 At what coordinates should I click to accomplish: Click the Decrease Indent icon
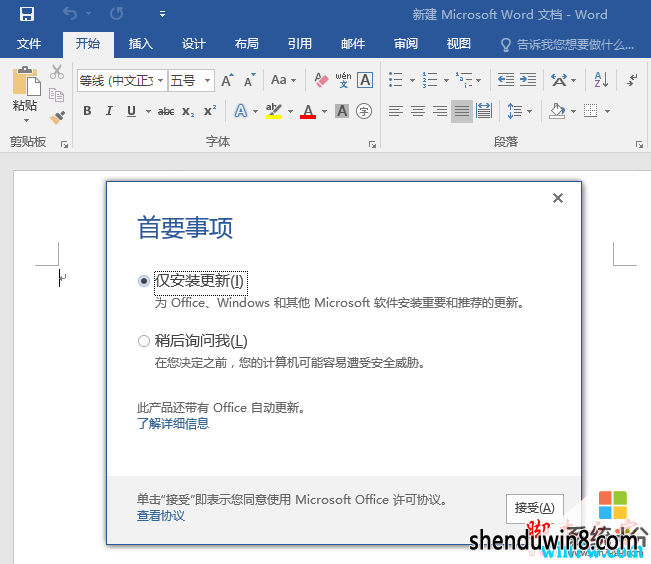pos(506,80)
